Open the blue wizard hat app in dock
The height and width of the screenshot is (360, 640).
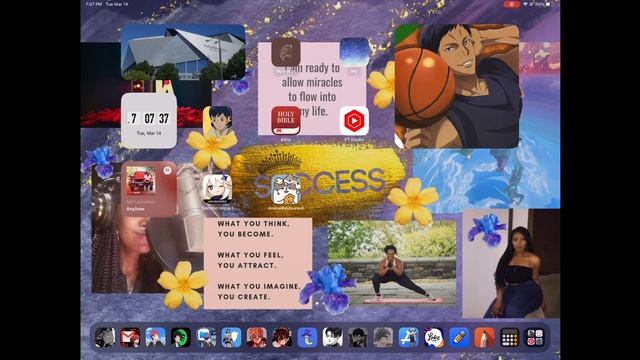coord(307,338)
